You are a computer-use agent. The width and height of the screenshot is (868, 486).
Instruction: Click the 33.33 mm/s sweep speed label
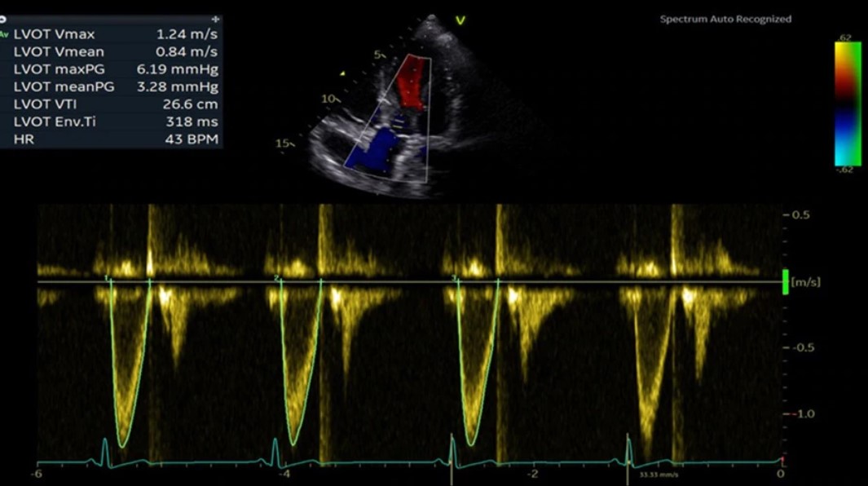(x=650, y=473)
